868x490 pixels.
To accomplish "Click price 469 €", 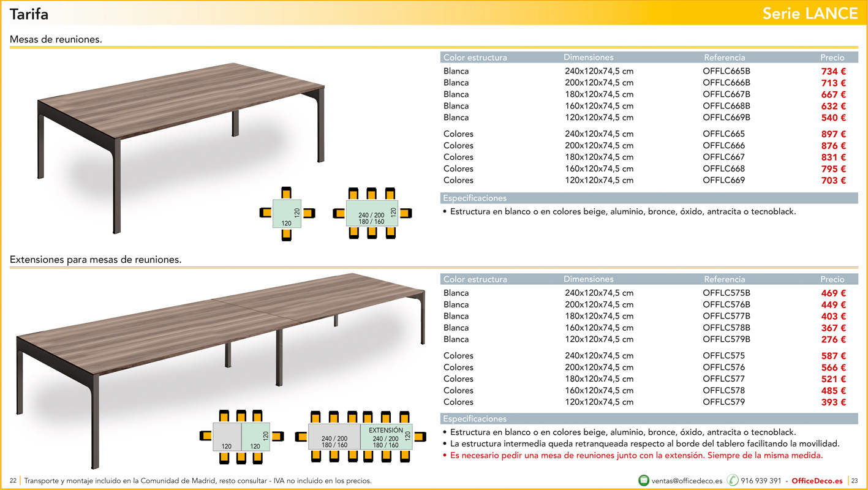I will coord(834,293).
